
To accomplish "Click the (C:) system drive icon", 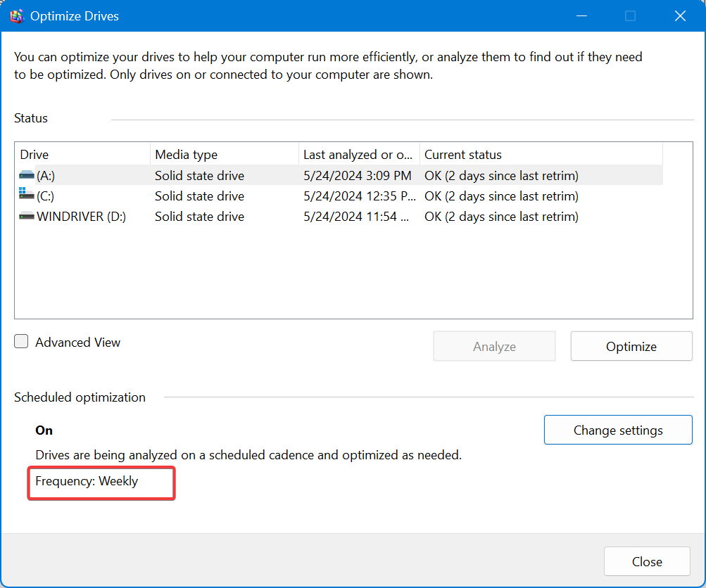I will point(25,196).
